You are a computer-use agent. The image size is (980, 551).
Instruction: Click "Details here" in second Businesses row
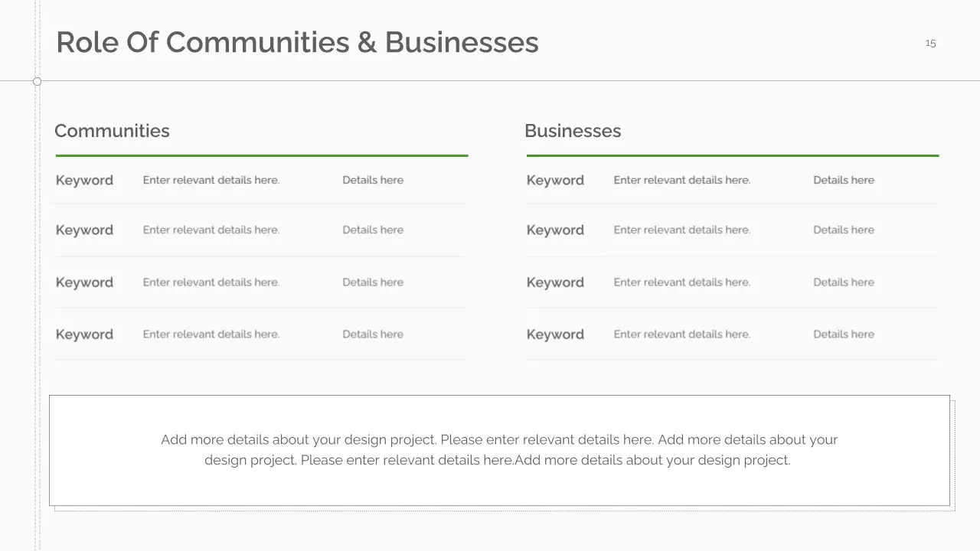pyautogui.click(x=844, y=230)
